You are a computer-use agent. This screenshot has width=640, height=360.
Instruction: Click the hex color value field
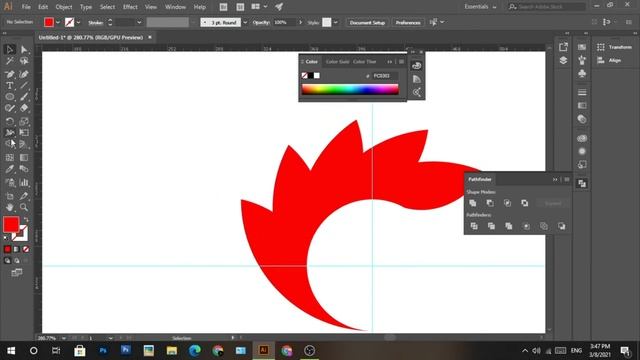[x=384, y=76]
